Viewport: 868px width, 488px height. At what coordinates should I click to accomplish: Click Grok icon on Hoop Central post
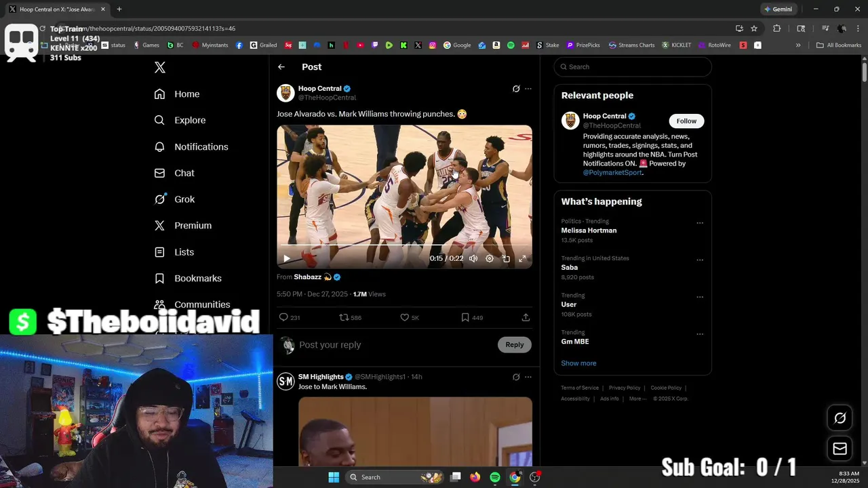tap(516, 89)
